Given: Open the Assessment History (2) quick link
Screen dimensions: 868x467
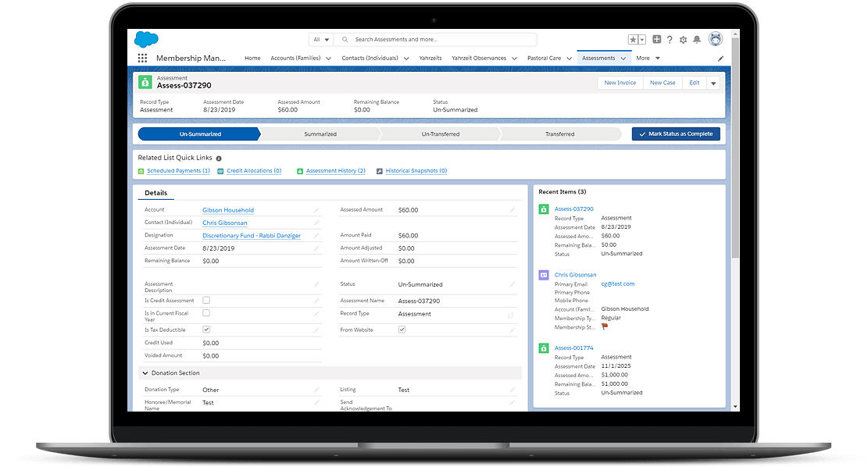Looking at the screenshot, I should coord(335,171).
